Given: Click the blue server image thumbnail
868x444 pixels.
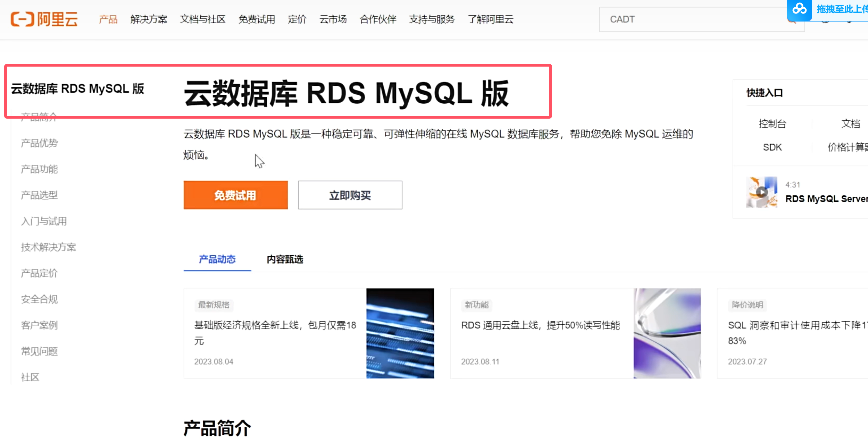Looking at the screenshot, I should point(400,333).
